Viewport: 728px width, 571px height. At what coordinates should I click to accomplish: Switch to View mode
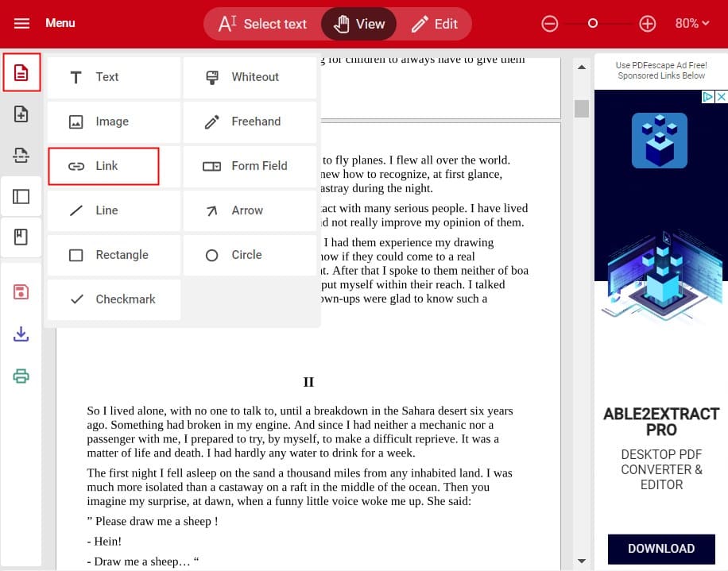(359, 24)
